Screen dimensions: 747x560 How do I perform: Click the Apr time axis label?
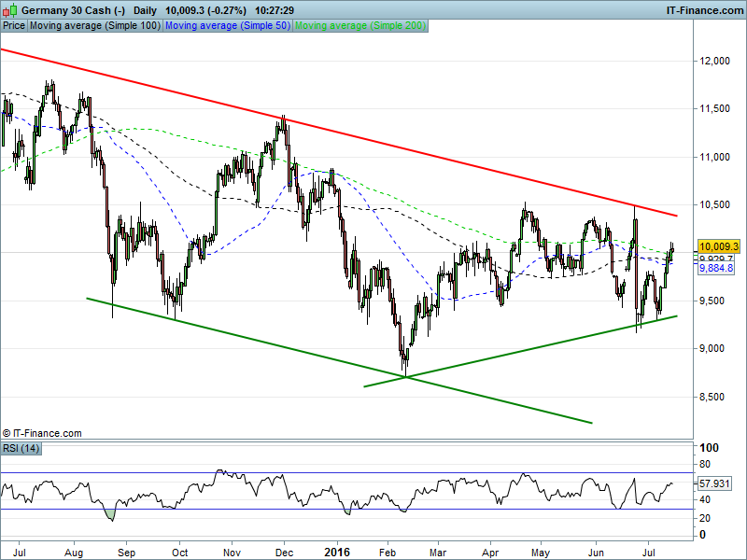490,553
